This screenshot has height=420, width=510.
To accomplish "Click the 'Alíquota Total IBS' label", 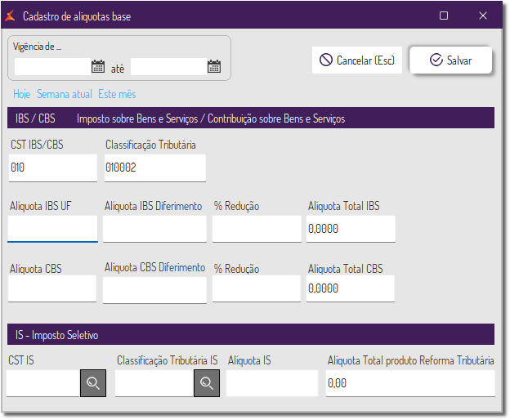I will [344, 206].
